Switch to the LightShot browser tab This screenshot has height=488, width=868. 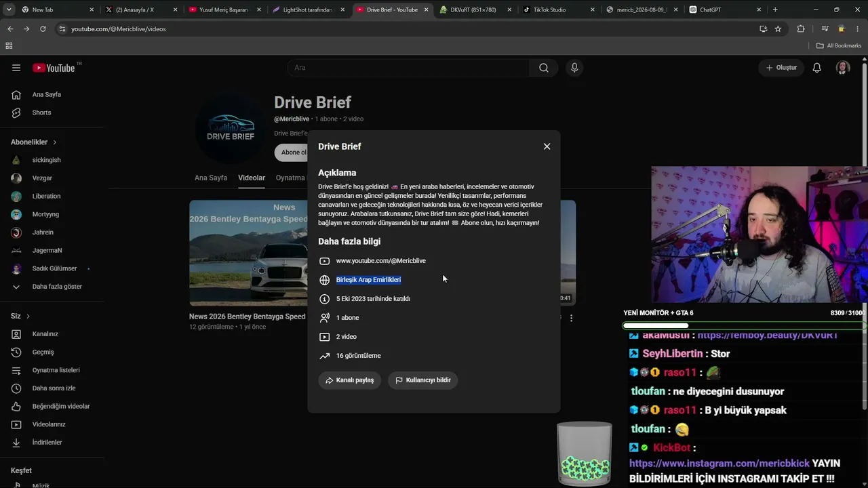tap(309, 10)
